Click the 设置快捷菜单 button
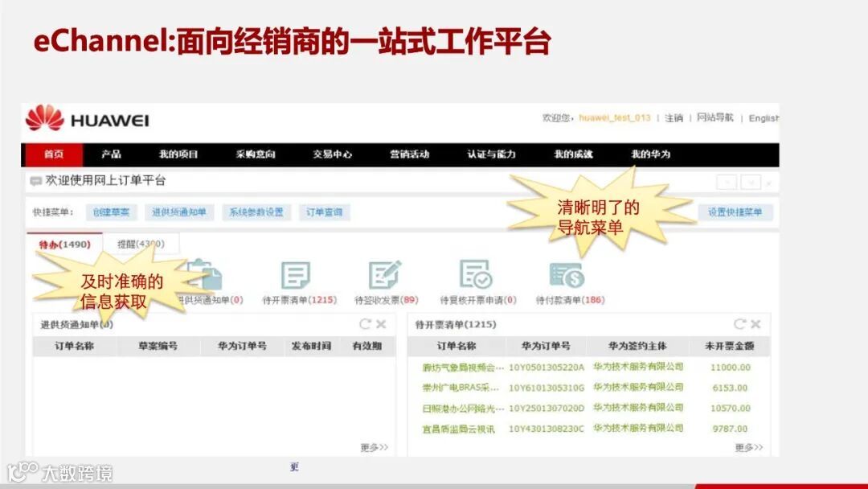Image resolution: width=868 pixels, height=489 pixels. (735, 212)
